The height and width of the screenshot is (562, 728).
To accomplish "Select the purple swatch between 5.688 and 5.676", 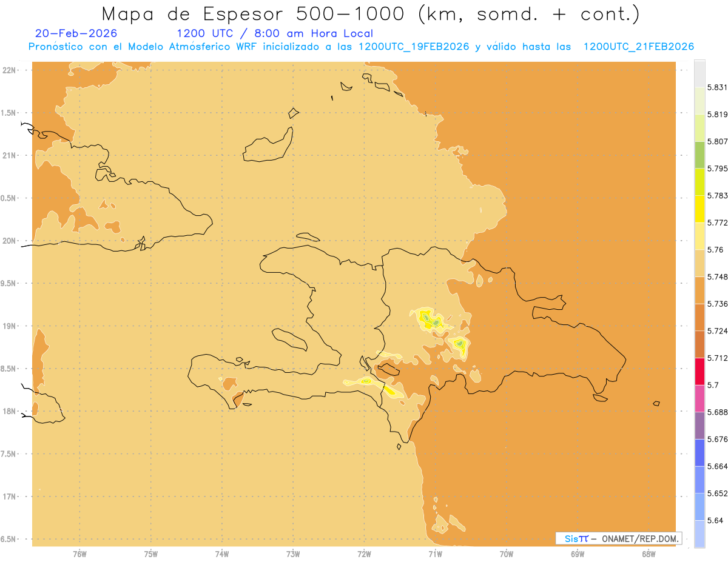I will (699, 426).
